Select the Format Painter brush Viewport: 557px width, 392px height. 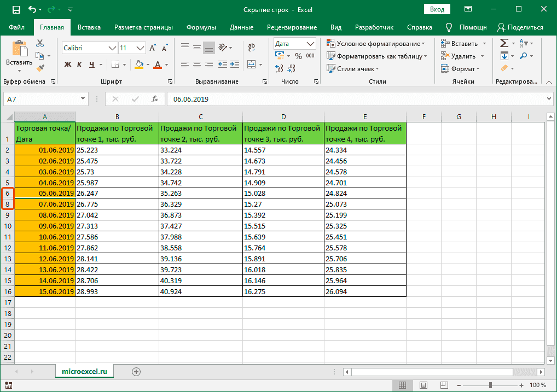tap(40, 68)
